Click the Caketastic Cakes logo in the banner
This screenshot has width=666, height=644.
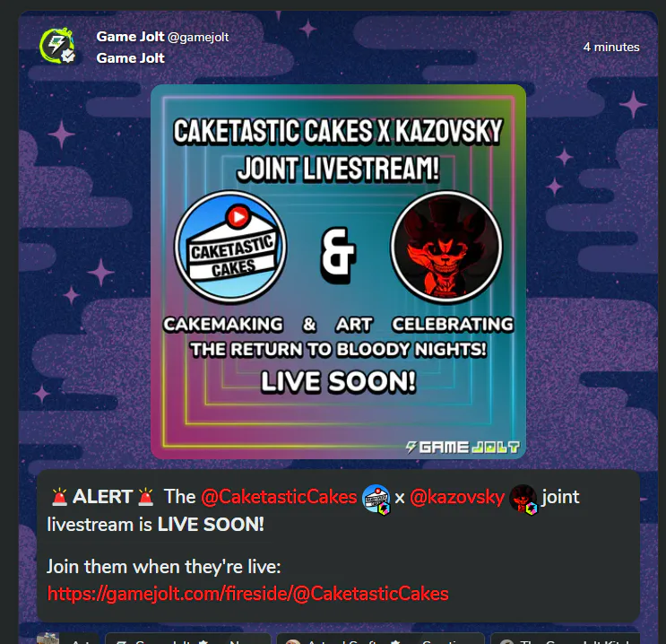coord(230,247)
